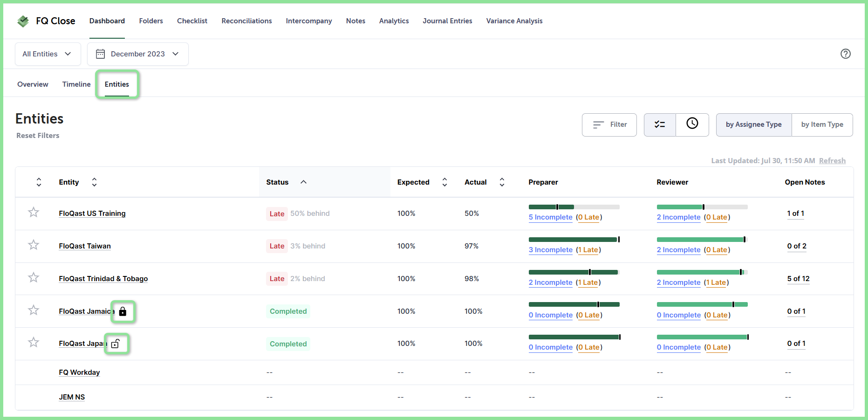Screen dimensions: 868x420
Task: Open the Analytics nav item
Action: pyautogui.click(x=394, y=21)
